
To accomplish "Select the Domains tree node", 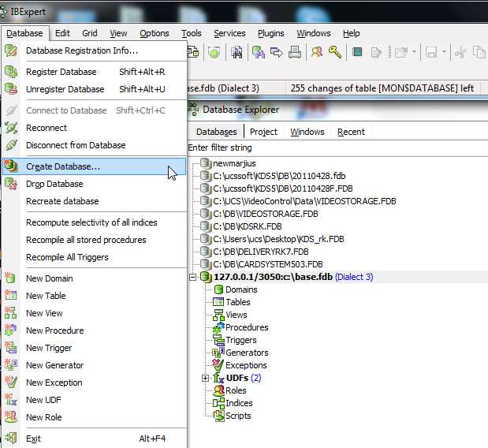I will 241,289.
